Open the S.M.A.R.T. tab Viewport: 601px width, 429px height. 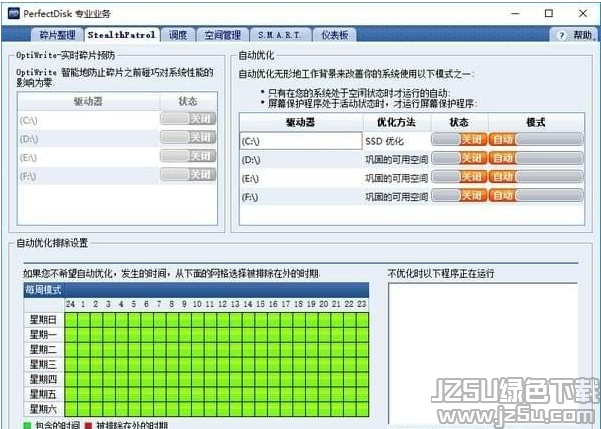(x=279, y=35)
